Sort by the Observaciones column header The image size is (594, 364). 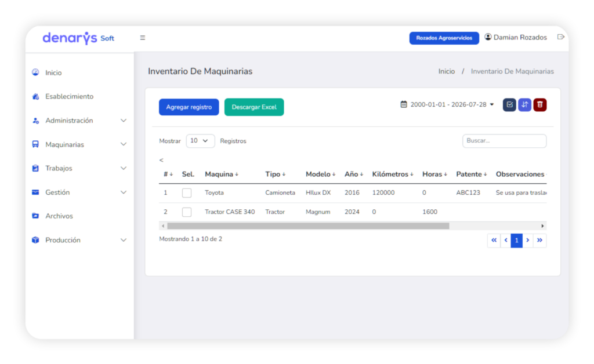pyautogui.click(x=521, y=174)
